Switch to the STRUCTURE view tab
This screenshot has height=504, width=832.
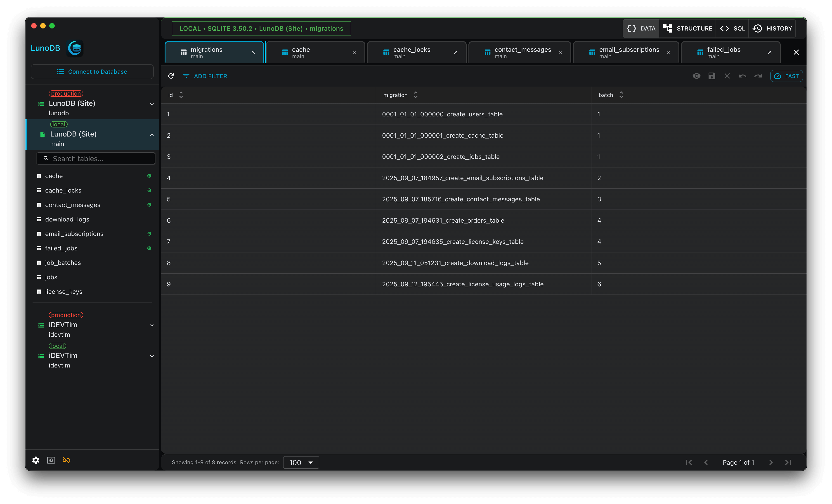click(x=688, y=28)
